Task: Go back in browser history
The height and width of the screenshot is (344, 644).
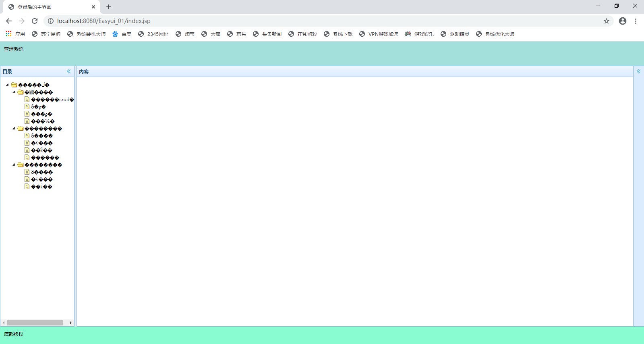Action: click(x=9, y=21)
